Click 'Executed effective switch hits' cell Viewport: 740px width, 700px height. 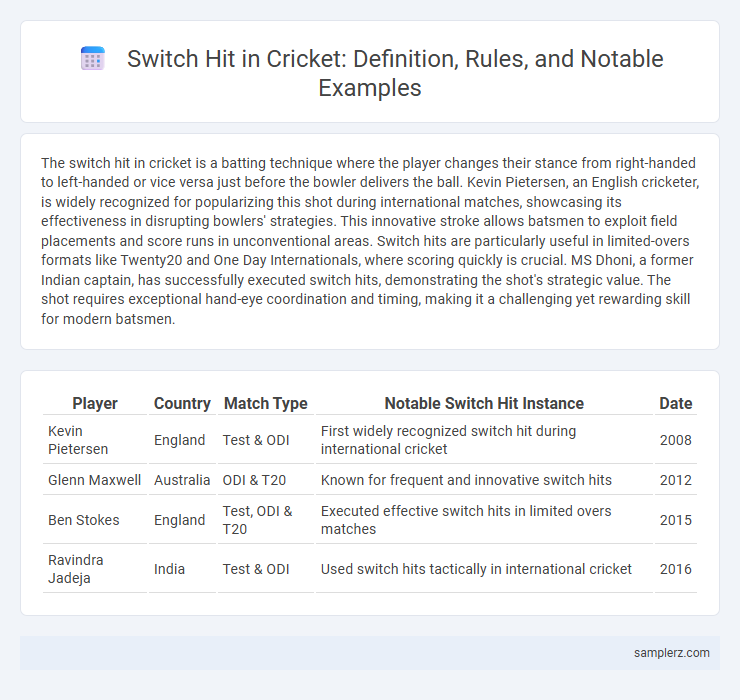[484, 520]
